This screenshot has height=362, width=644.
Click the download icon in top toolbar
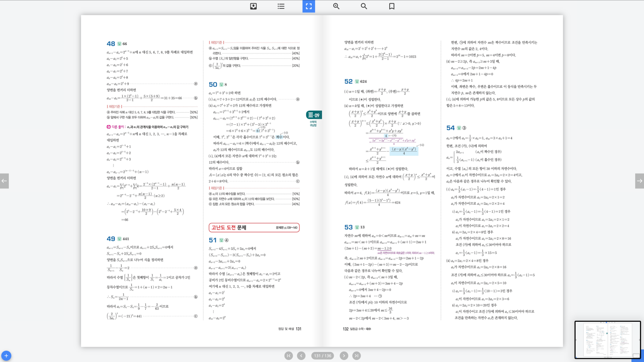[253, 6]
